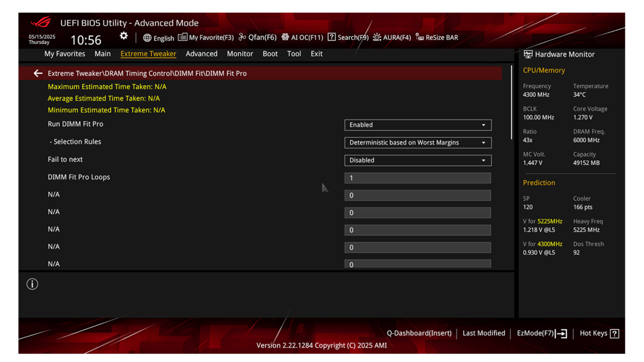Click the Hot Keys help icon
The height and width of the screenshot is (362, 644).
(614, 333)
